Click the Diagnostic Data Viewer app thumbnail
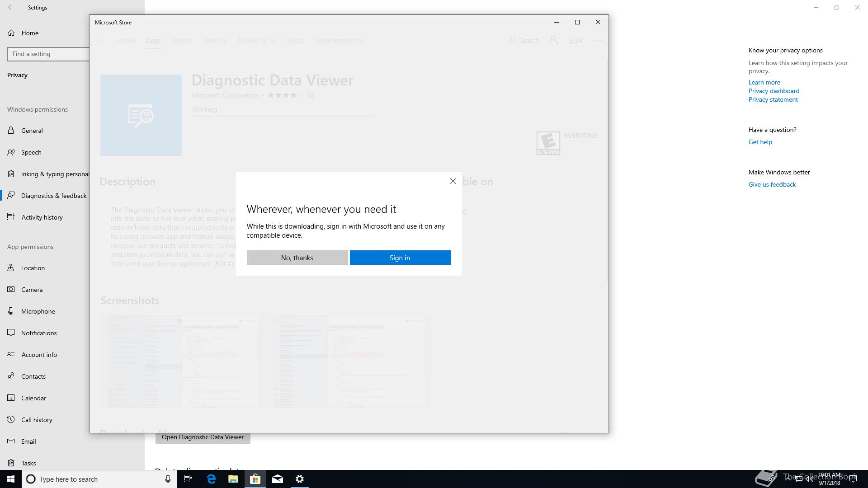Viewport: 868px width, 488px height. tap(141, 115)
